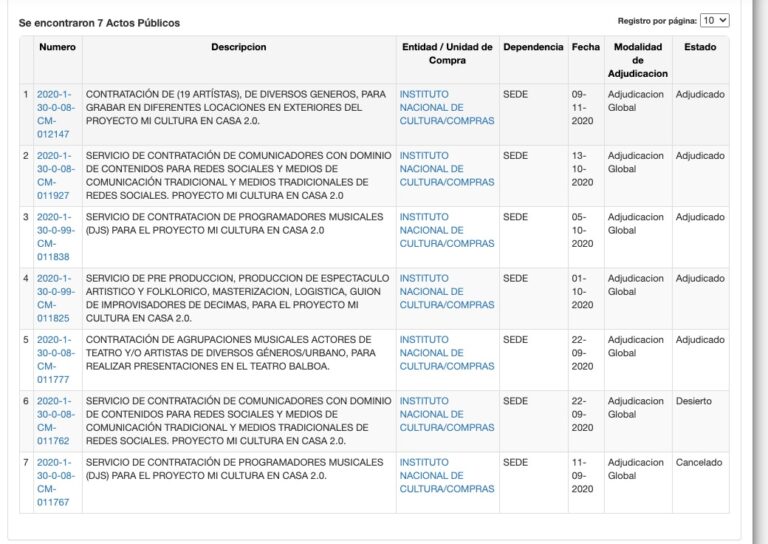Open act number 2020-1-30-0-99-CM-011825

click(x=55, y=298)
